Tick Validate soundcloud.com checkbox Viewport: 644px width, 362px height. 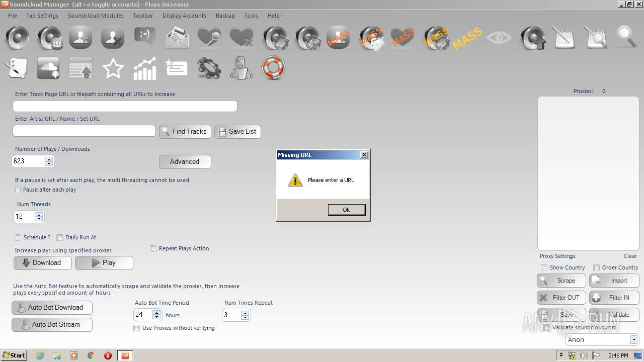[546, 328]
